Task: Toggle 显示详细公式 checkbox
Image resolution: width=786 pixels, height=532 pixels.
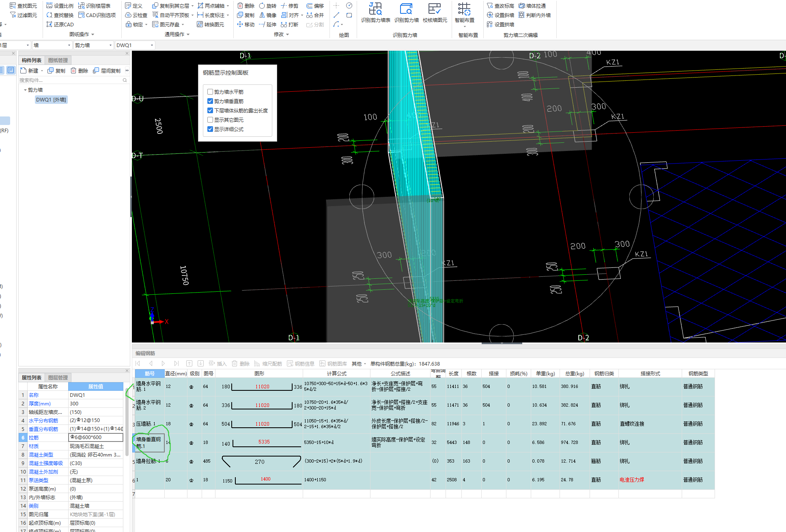Action: point(210,129)
